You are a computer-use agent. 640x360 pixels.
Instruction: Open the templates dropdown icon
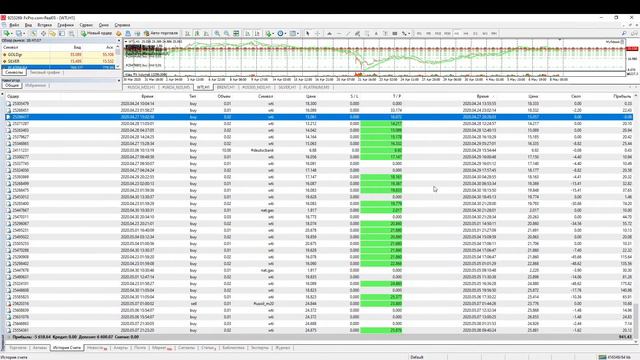click(x=294, y=33)
